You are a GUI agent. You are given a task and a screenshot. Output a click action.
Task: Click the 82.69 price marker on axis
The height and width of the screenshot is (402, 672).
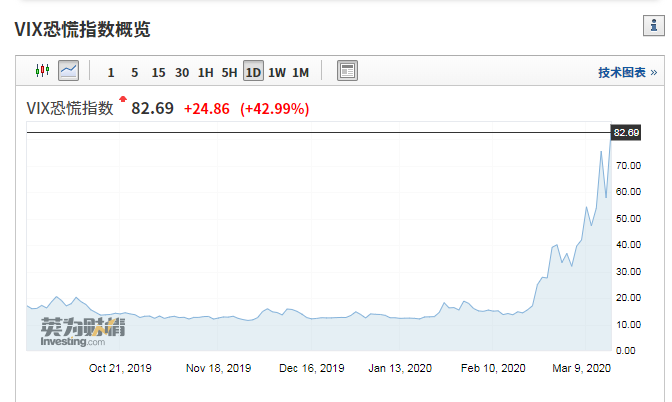tap(626, 132)
